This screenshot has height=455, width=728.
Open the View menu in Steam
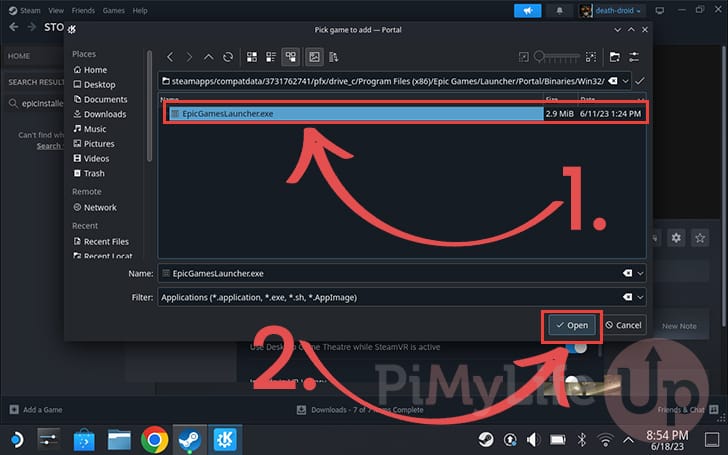(56, 10)
